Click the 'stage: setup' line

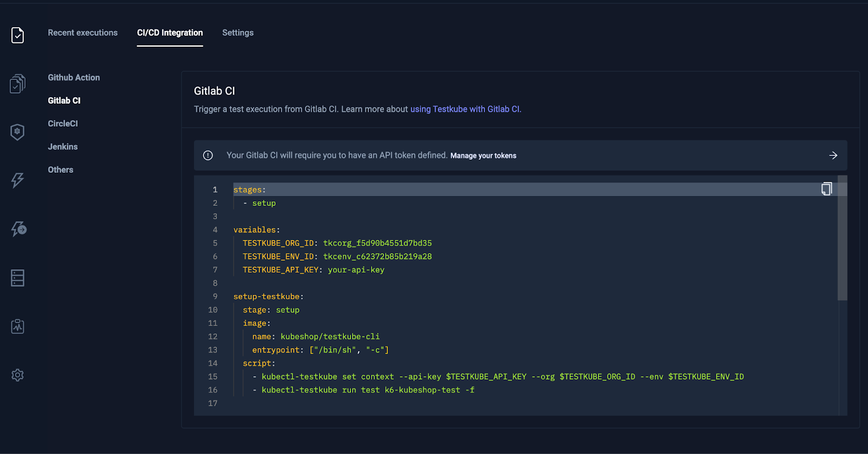(x=271, y=310)
